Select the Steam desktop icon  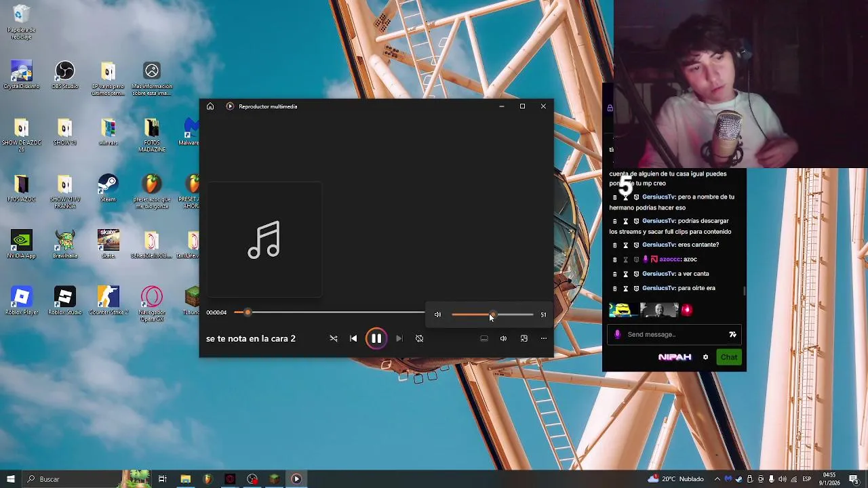[108, 188]
